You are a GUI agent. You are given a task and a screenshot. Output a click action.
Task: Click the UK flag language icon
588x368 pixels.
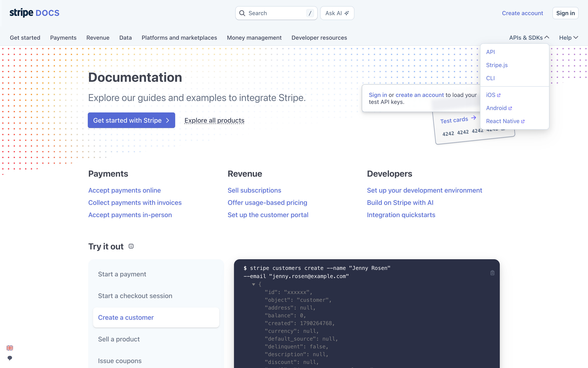(10, 348)
